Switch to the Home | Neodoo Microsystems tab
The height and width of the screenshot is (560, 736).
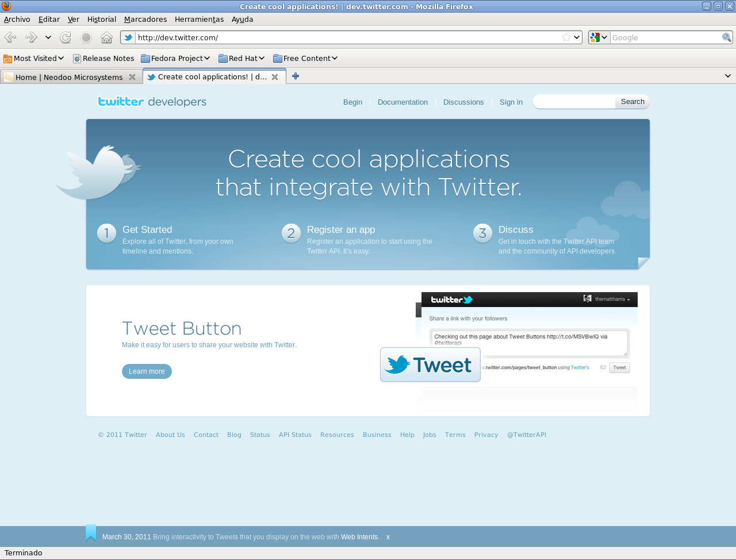[71, 77]
